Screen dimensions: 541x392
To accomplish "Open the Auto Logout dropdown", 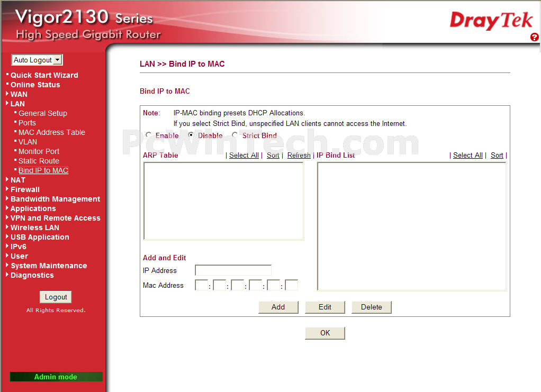I will click(x=37, y=60).
